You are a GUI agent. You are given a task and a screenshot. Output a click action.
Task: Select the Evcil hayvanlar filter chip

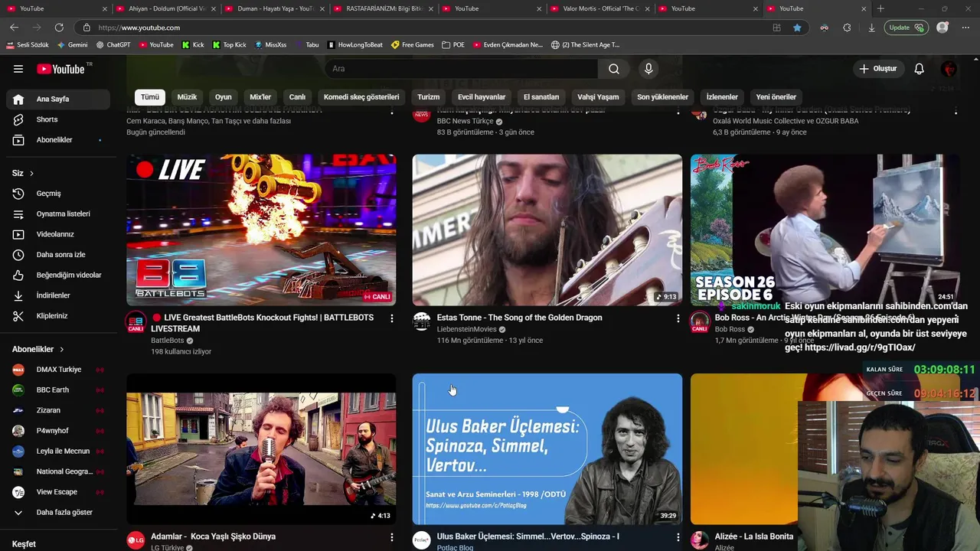click(482, 97)
